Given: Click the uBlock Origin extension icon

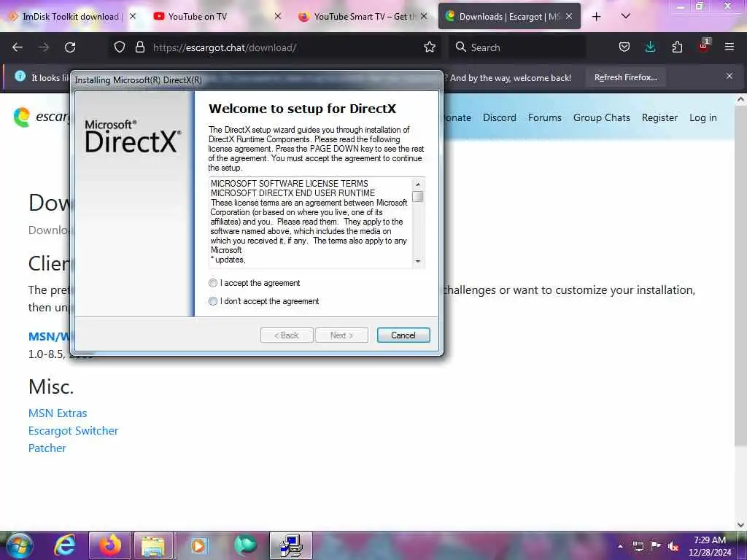Looking at the screenshot, I should [x=704, y=46].
